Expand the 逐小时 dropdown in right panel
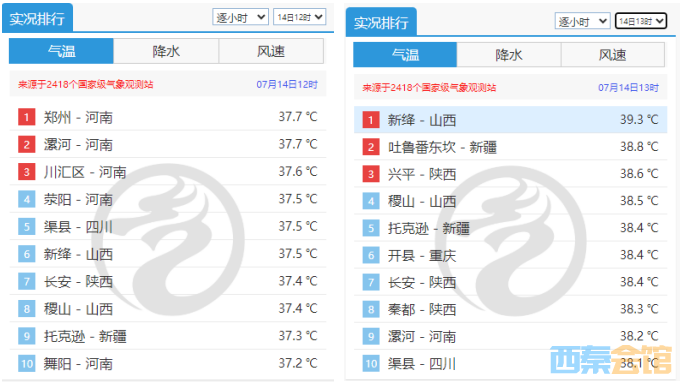Image resolution: width=681 pixels, height=382 pixels. (582, 21)
